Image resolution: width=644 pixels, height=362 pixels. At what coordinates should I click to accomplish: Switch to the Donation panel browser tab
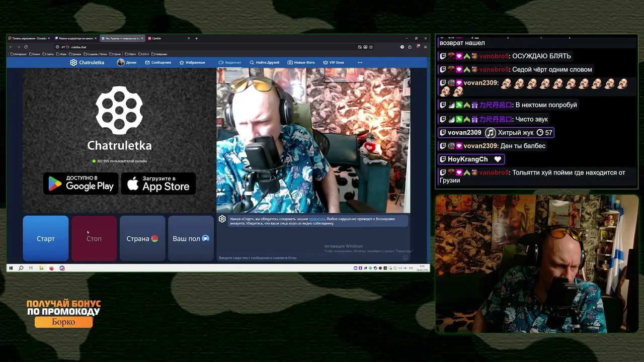(29, 38)
